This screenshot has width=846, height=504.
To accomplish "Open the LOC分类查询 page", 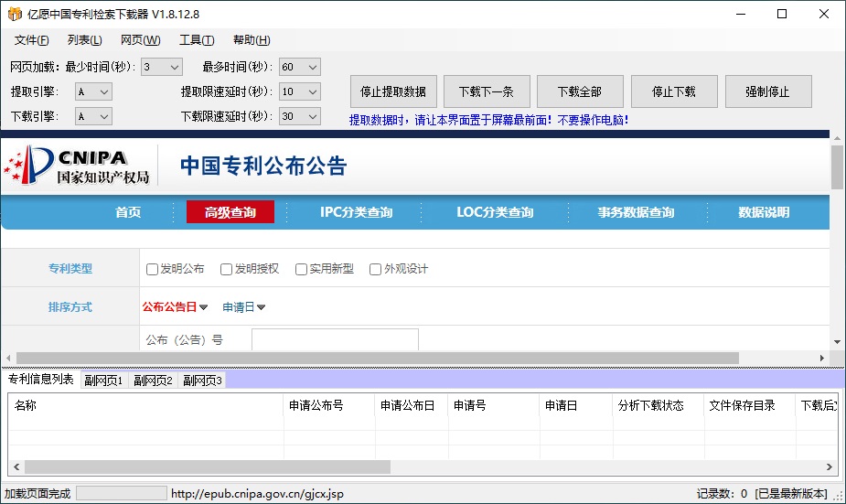I will pos(495,212).
